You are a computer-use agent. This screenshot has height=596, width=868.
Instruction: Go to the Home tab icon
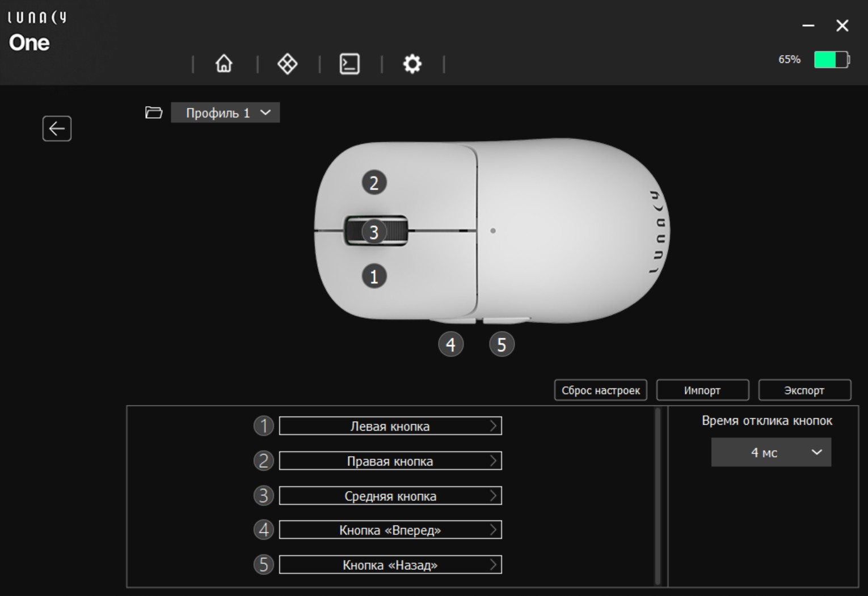click(224, 64)
